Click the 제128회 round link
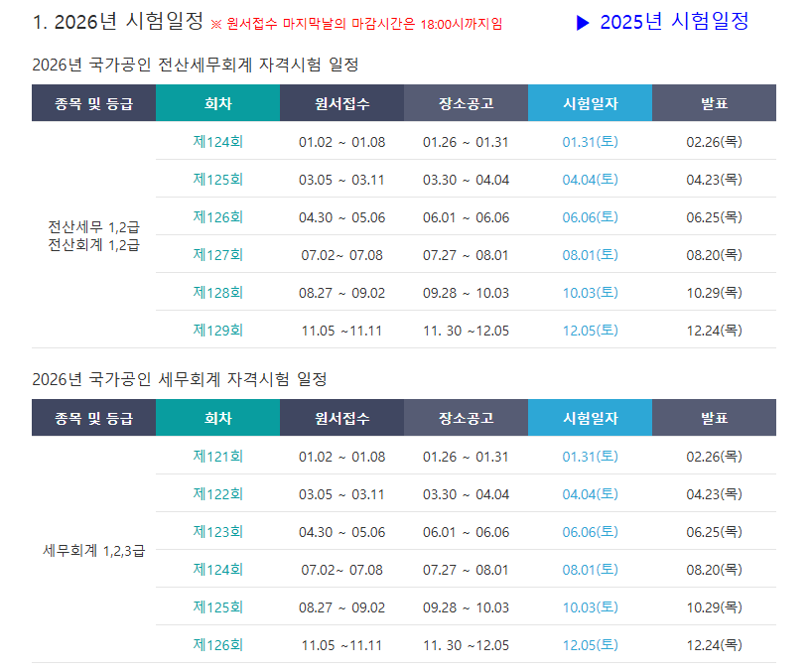 tap(217, 292)
